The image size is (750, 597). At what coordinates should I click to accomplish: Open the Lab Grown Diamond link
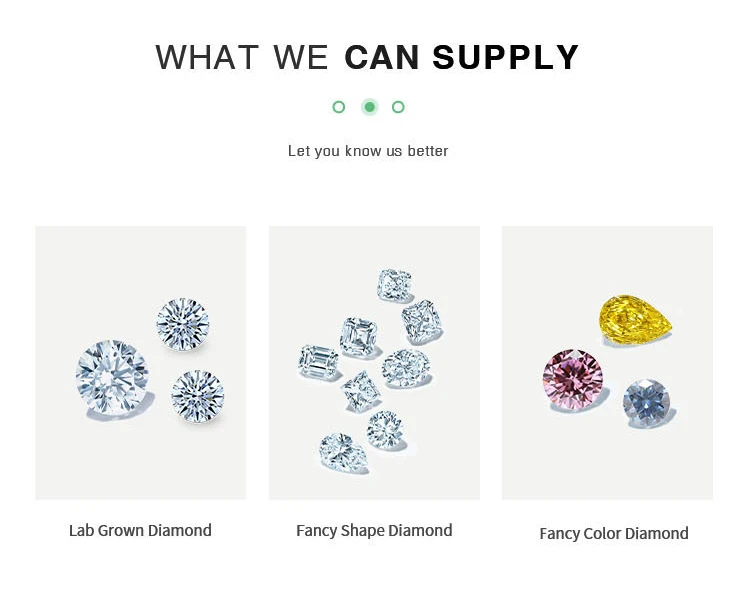click(140, 530)
